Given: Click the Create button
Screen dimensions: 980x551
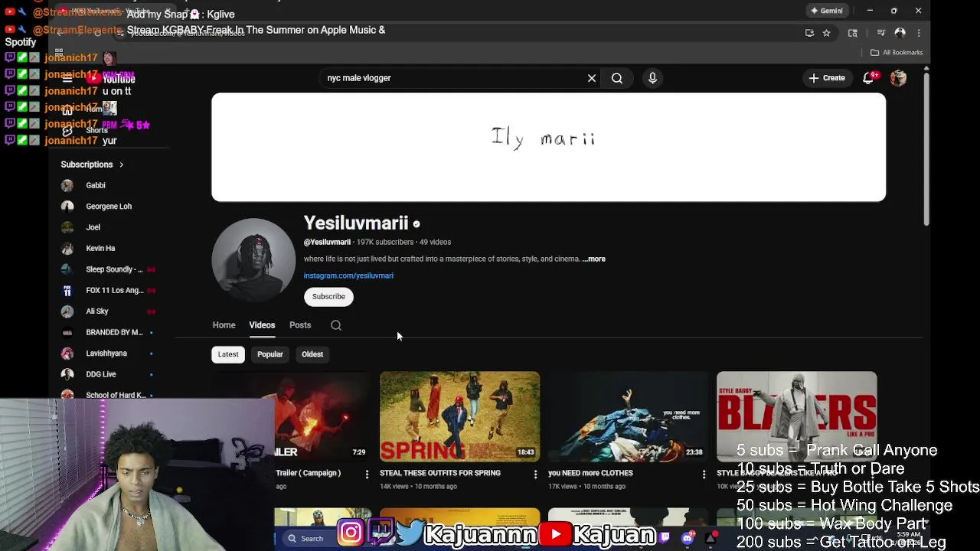Looking at the screenshot, I should click(827, 78).
